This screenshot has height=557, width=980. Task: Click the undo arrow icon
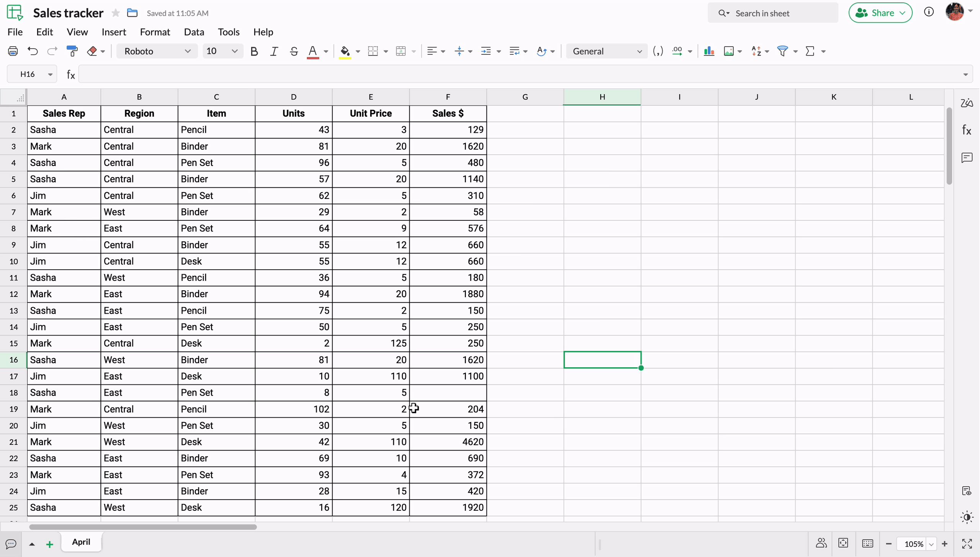pyautogui.click(x=33, y=51)
